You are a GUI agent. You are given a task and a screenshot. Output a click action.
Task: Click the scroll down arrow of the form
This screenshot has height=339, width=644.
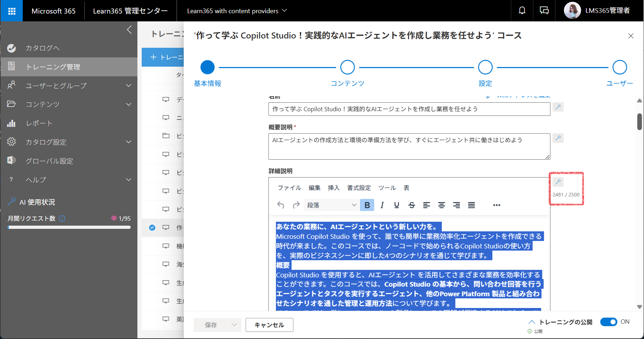click(639, 307)
